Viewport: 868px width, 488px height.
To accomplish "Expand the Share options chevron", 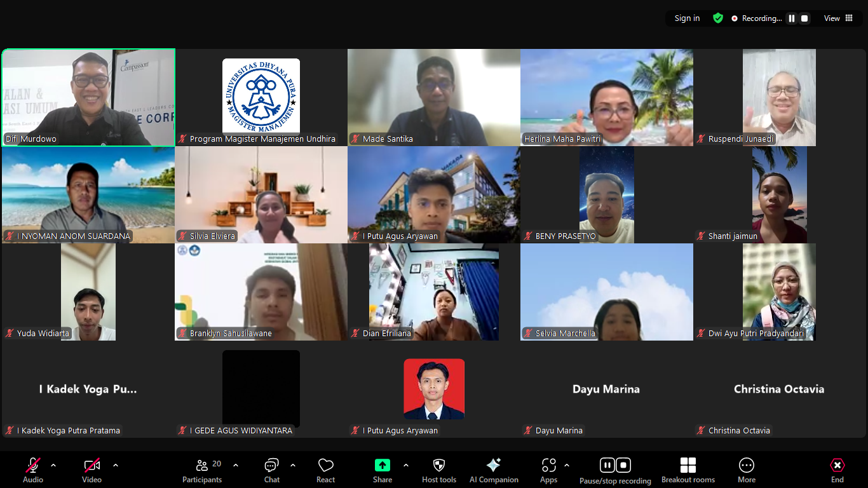I will pyautogui.click(x=406, y=465).
